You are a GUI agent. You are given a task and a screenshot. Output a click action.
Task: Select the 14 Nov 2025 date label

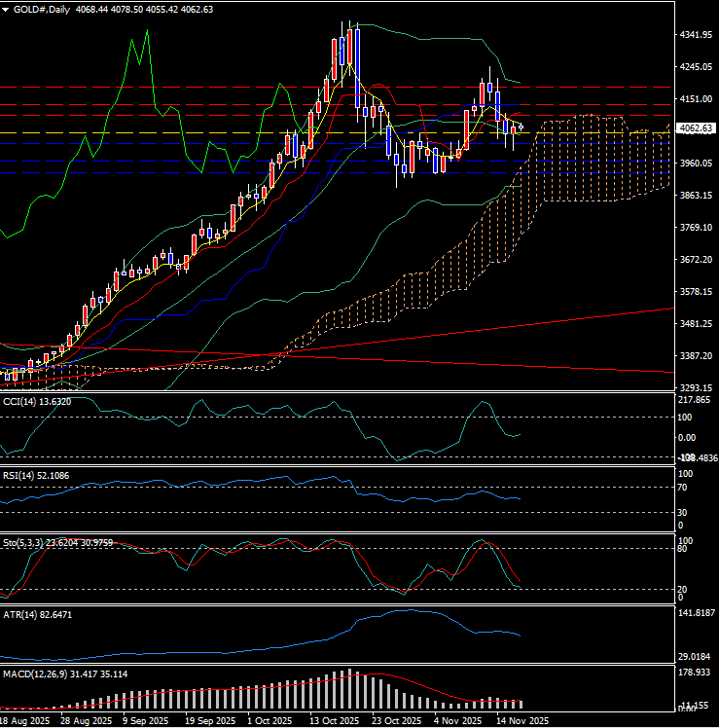tap(521, 721)
